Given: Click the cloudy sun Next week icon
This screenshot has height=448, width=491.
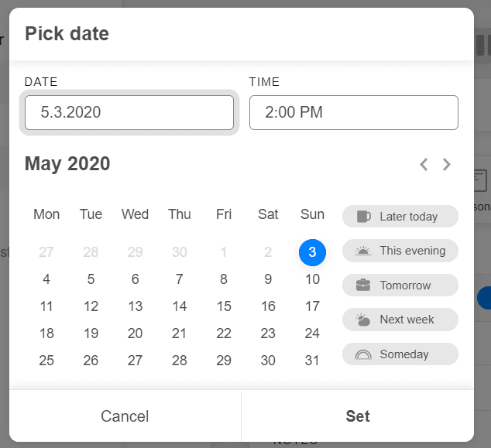Looking at the screenshot, I should 363,320.
